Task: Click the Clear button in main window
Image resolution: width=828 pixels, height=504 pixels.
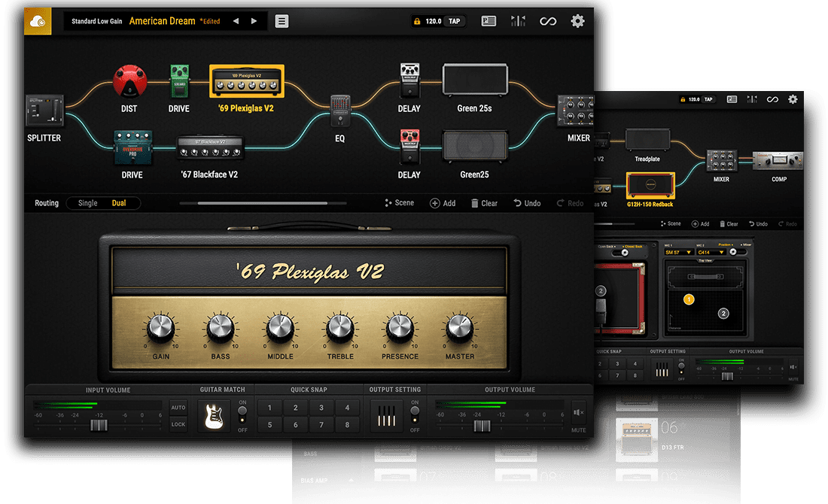Action: pos(484,203)
